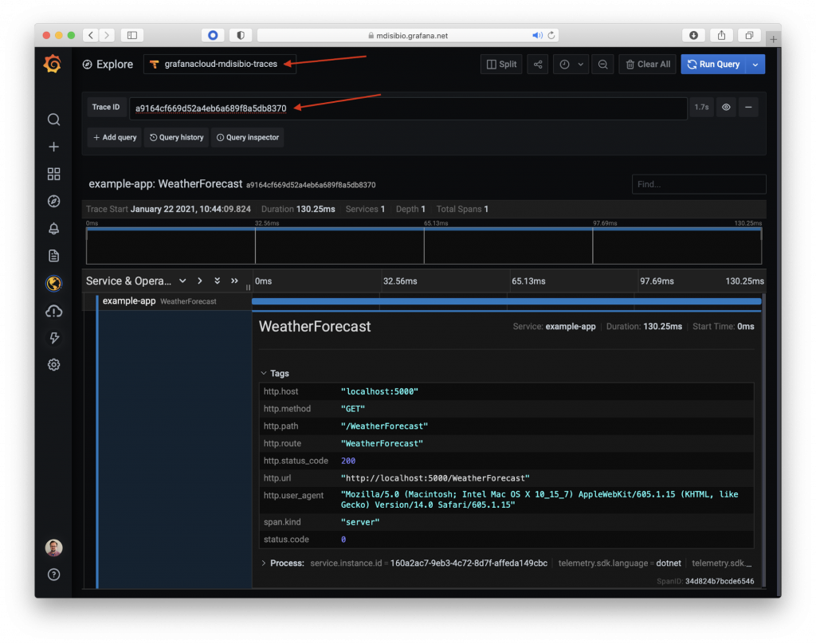816x644 pixels.
Task: Collapse all double down chevron
Action: pyautogui.click(x=217, y=281)
